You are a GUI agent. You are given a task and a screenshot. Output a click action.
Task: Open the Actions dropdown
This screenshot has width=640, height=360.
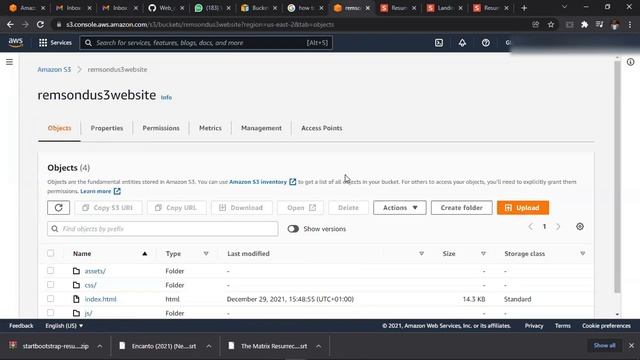pos(400,208)
